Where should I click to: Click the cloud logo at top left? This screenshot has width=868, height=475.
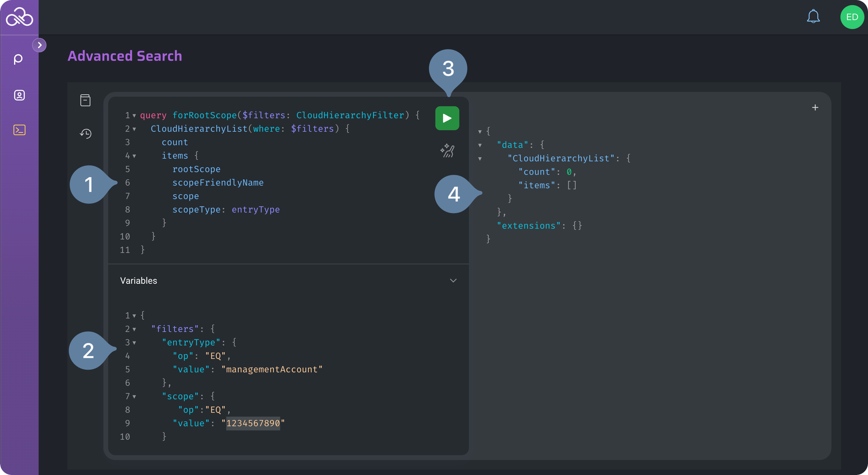pos(19,17)
